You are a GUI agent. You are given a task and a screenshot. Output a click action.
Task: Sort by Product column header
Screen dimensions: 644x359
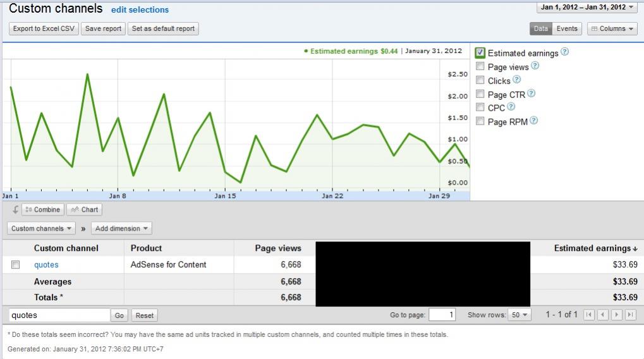146,248
